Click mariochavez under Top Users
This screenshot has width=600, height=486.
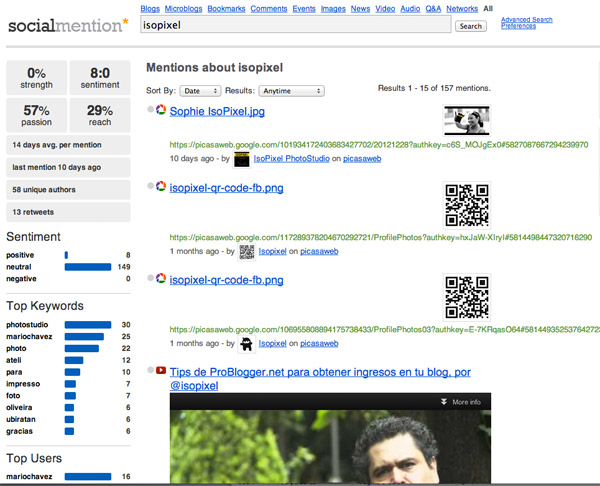tap(29, 476)
